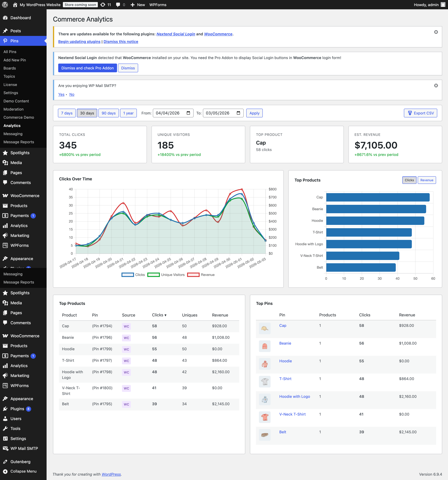The image size is (448, 480).
Task: Open the site home icon in admin bar
Action: pos(15,5)
